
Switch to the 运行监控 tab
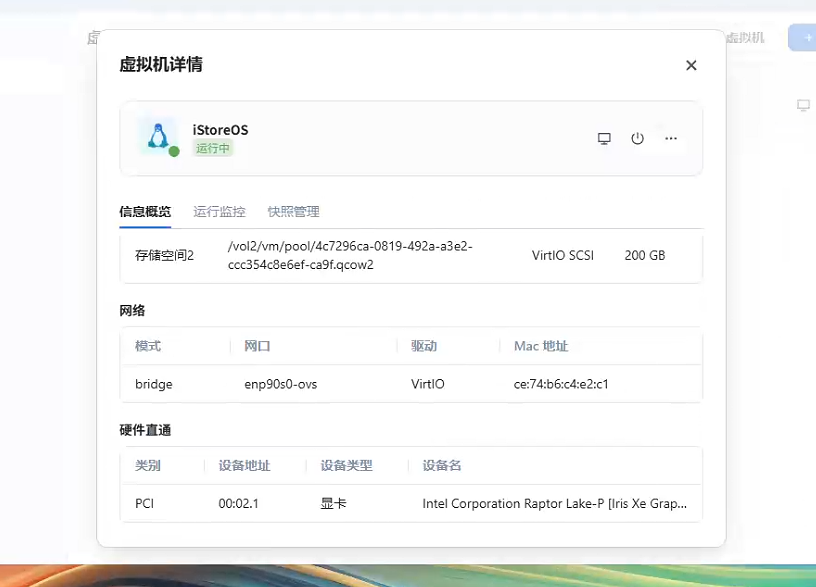[x=219, y=212]
